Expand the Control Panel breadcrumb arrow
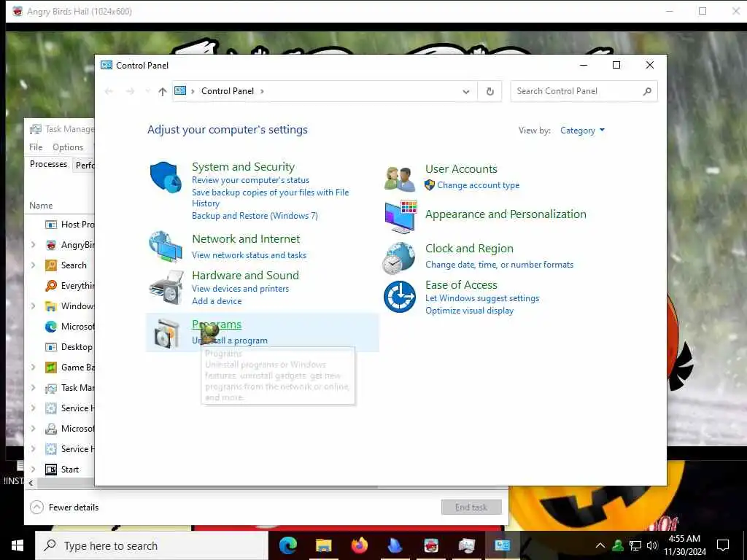747x560 pixels. 262,91
